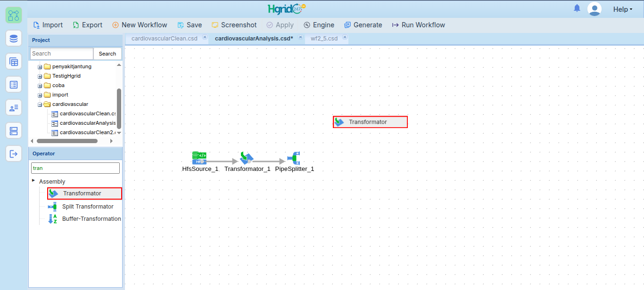The image size is (644, 290).
Task: Click the Project panel header
Action: 75,40
